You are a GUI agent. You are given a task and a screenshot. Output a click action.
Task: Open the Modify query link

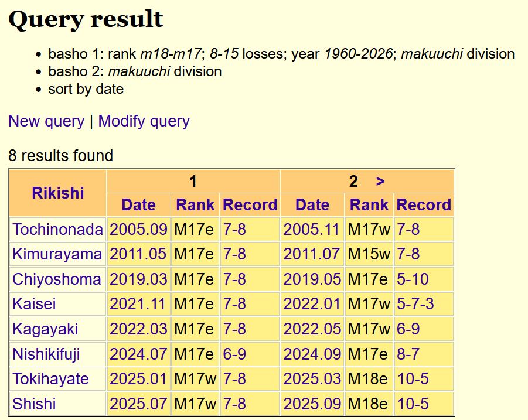coord(144,121)
